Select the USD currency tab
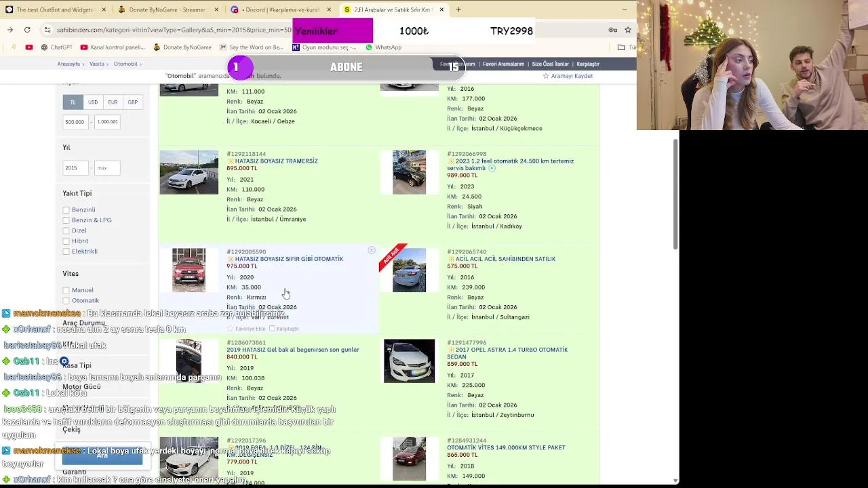 tap(93, 102)
